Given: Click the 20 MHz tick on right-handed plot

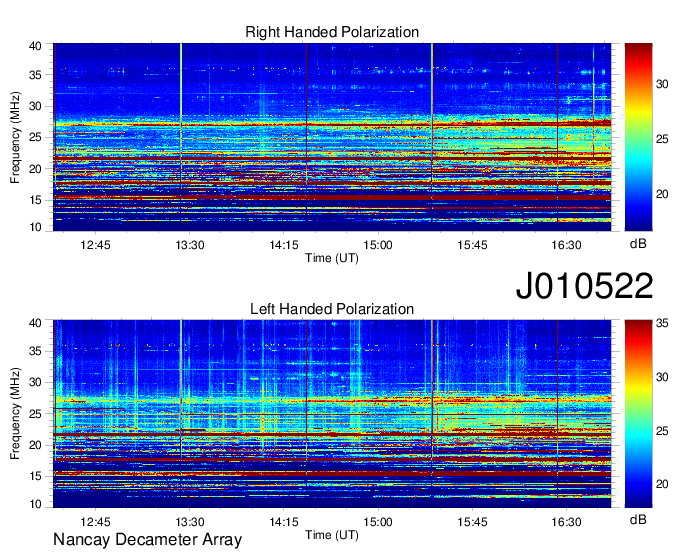Looking at the screenshot, I should [35, 169].
